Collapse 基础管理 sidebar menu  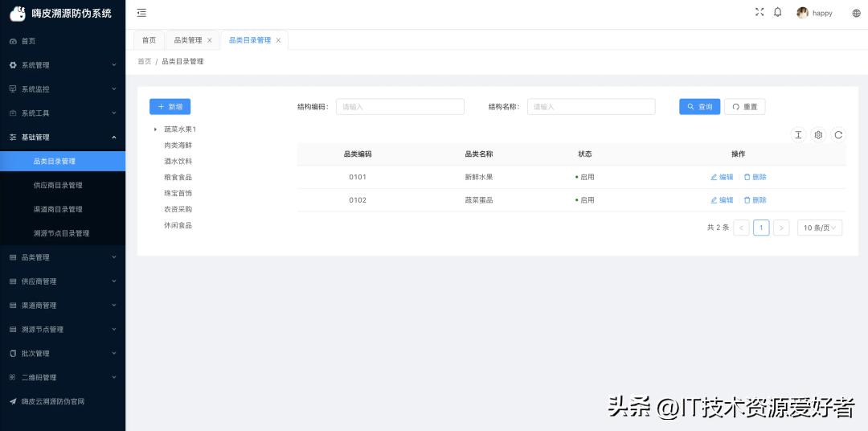(x=63, y=137)
